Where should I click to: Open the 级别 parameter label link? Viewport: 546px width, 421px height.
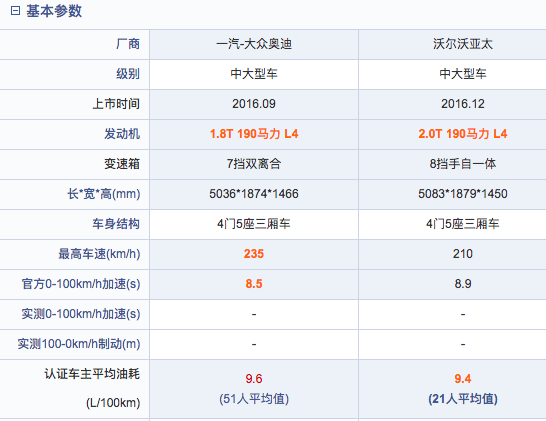128,74
